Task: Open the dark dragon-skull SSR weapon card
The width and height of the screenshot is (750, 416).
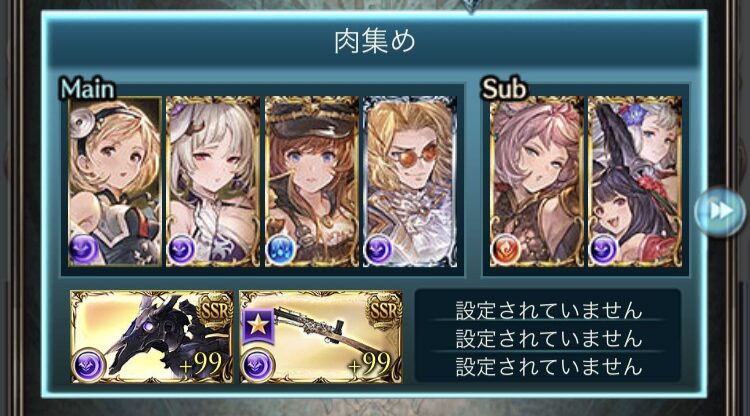Action: pos(152,337)
